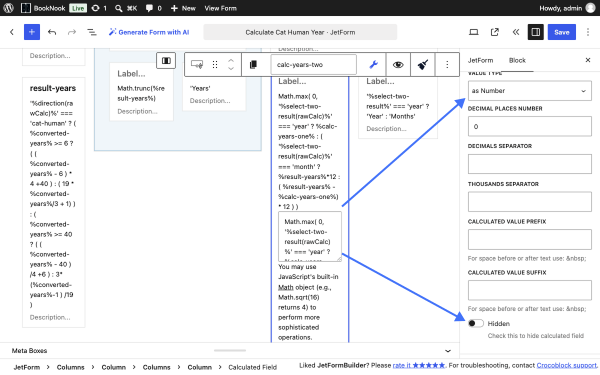
Task: Select the Math.trunc(%result-years%) field
Action: click(141, 92)
